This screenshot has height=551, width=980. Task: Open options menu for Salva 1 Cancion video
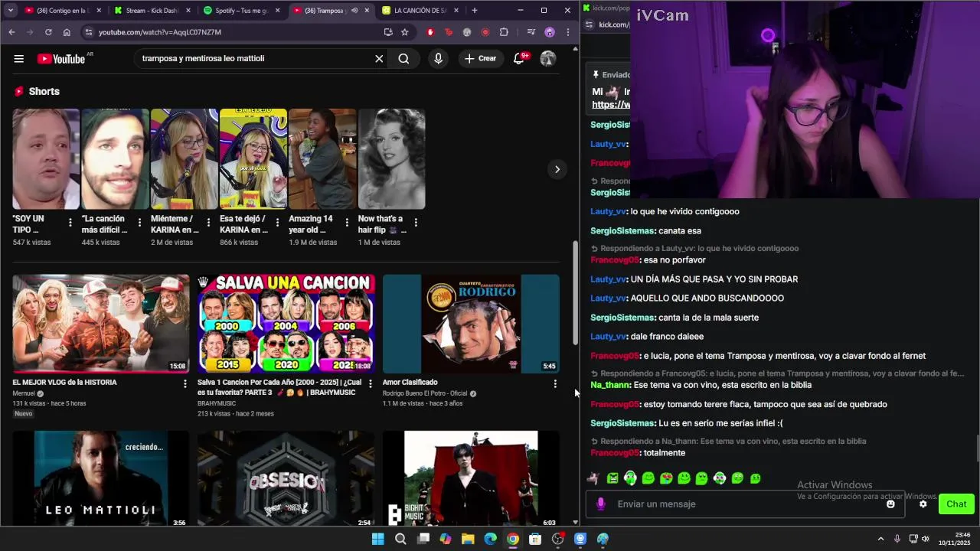tap(370, 383)
